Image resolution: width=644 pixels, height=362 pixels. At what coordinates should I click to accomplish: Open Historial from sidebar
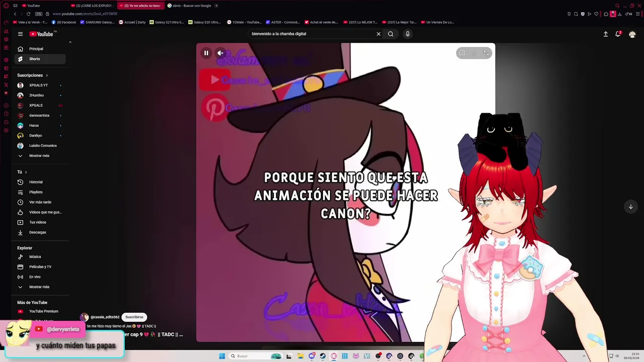[x=40, y=182]
